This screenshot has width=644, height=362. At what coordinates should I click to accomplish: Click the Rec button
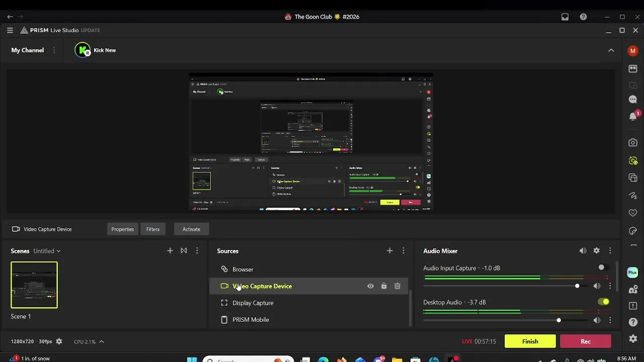[585, 341]
